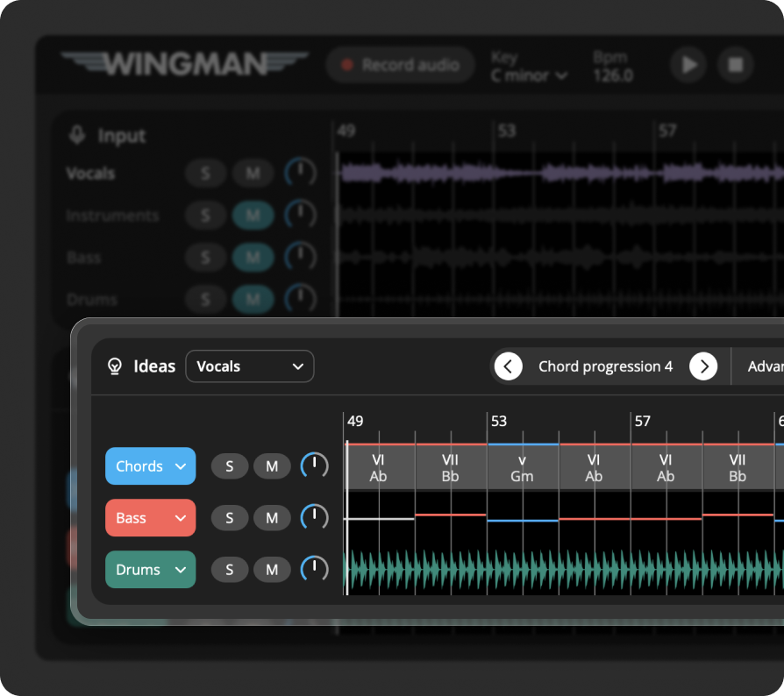
Task: Click the Wingman logo
Action: 184,64
